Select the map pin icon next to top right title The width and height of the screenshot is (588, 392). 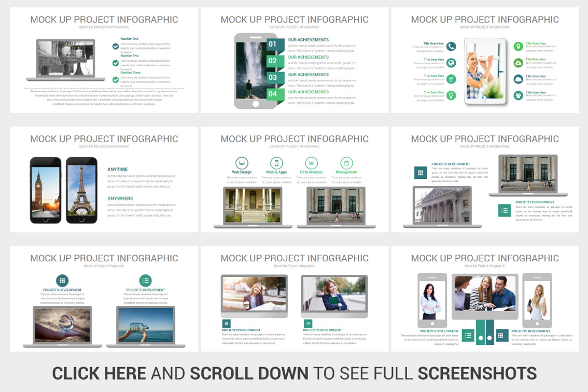pos(518,46)
